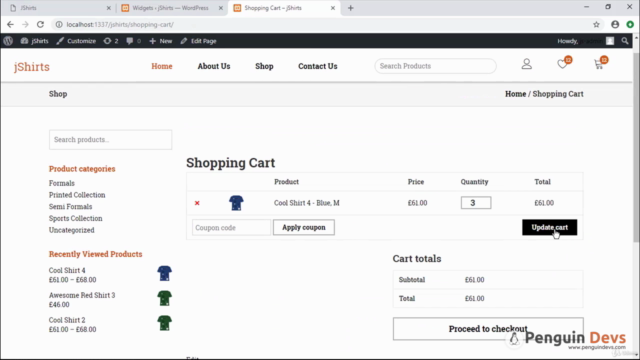Image resolution: width=640 pixels, height=360 pixels.
Task: Click the site info icon in address bar
Action: click(59, 24)
